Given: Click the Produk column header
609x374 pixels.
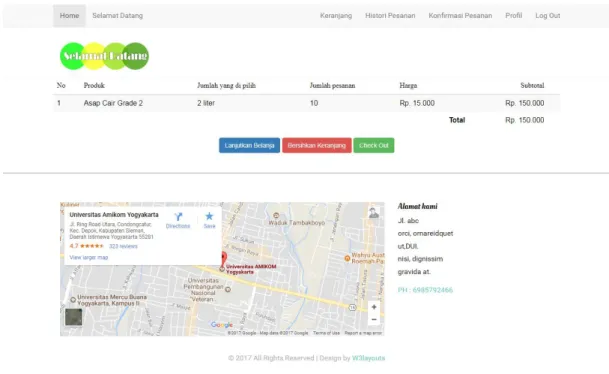Looking at the screenshot, I should click(x=94, y=85).
